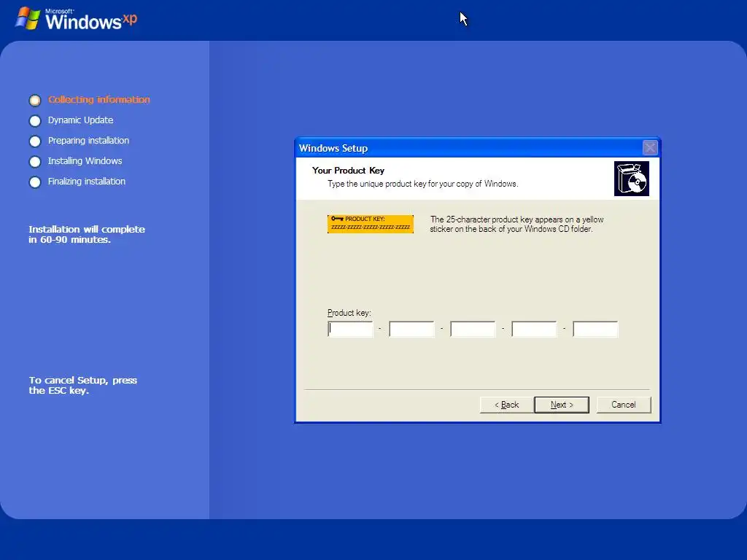Click the Dynamic Update step bullet
Viewport: 747px width, 560px height.
(35, 121)
